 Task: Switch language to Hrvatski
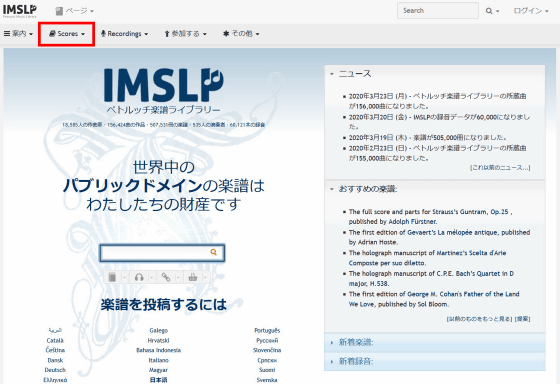coord(159,341)
